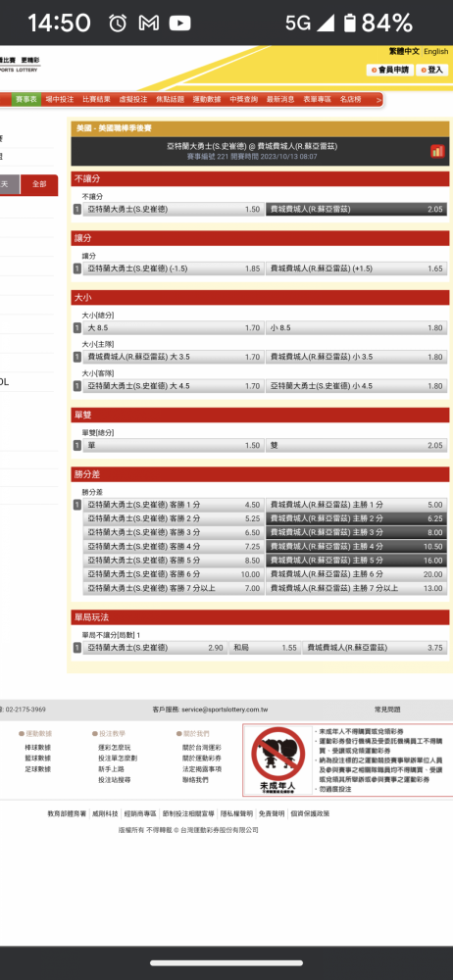Viewport: 453px width, 980px height.
Task: Pick 費城費城人 主勝 5 分 at 16.00
Action: coord(357,560)
